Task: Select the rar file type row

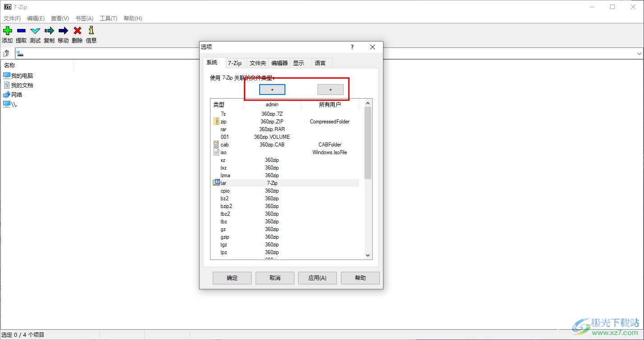Action: coord(285,129)
